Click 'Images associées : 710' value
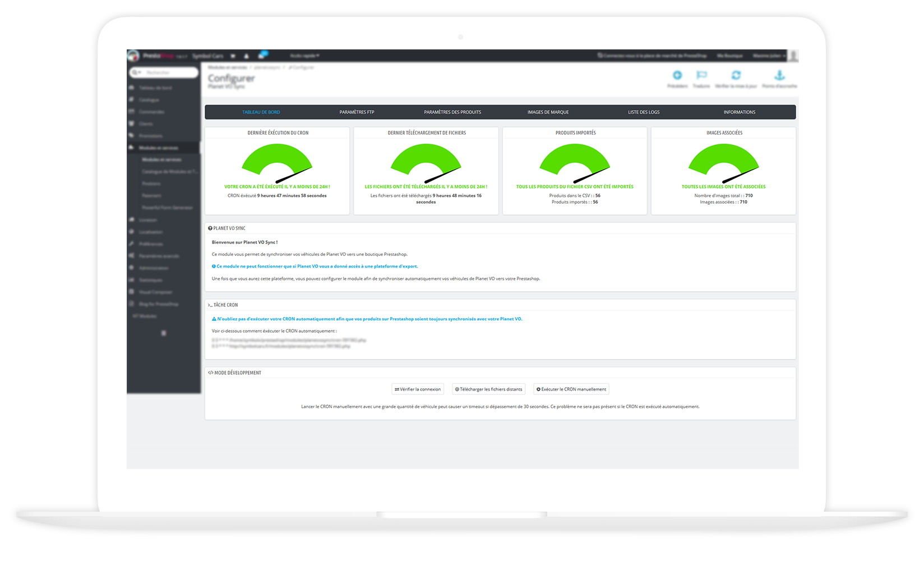Screen dimensions: 924x570 pos(723,202)
